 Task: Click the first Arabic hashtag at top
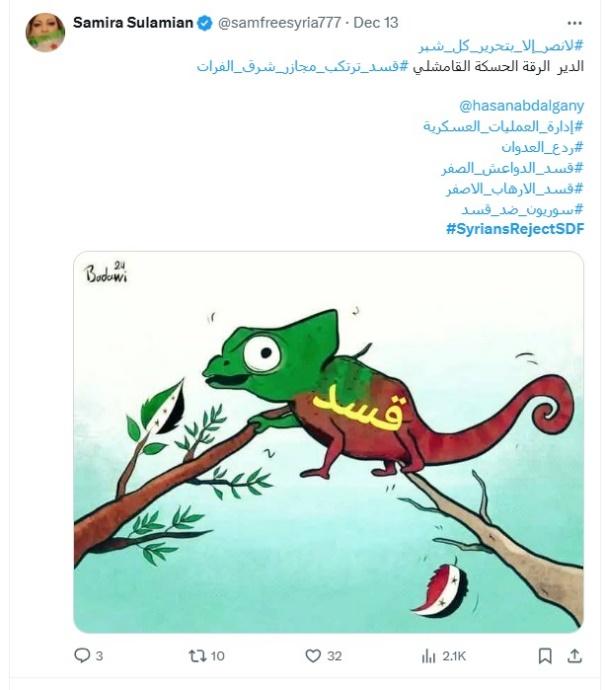point(501,46)
